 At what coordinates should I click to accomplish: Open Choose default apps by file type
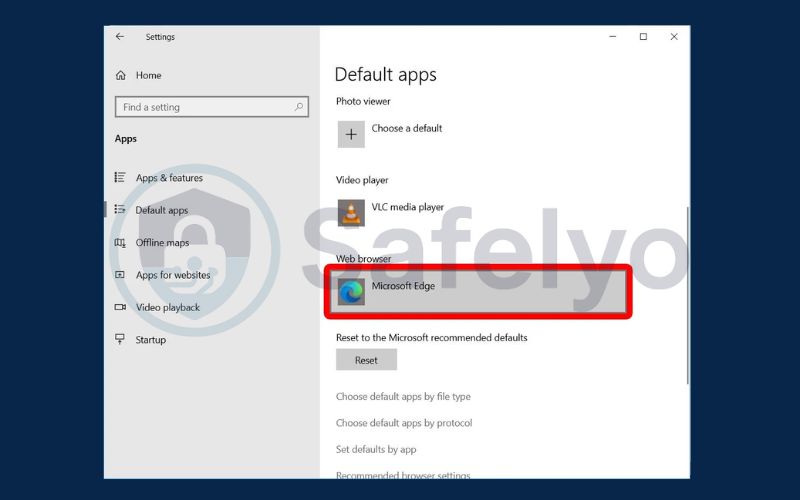coord(403,396)
